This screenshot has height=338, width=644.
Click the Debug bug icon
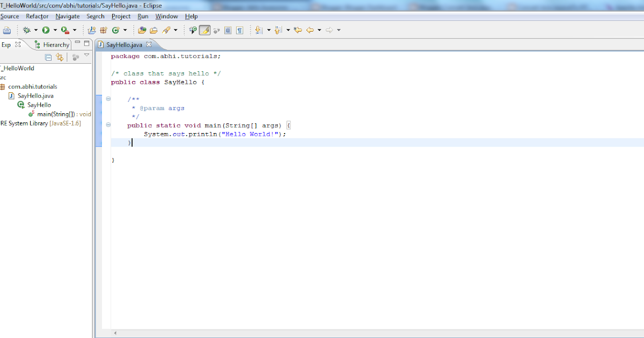tap(26, 31)
